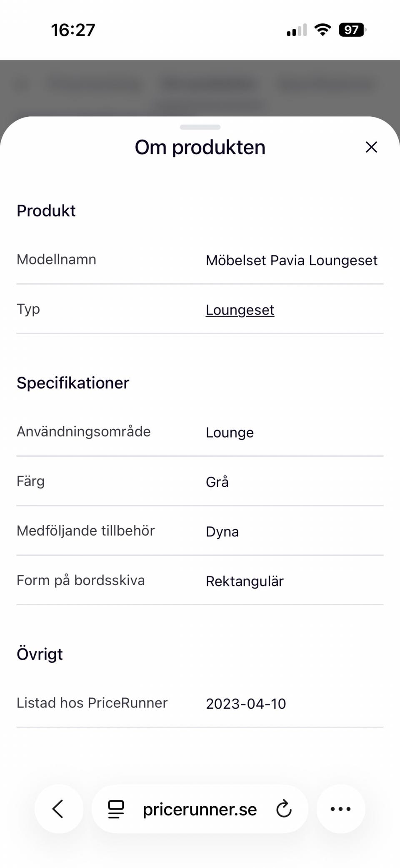Viewport: 400px width, 868px height.
Task: Tap the Medföljande tillbehör value Dyna
Action: pos(222,532)
